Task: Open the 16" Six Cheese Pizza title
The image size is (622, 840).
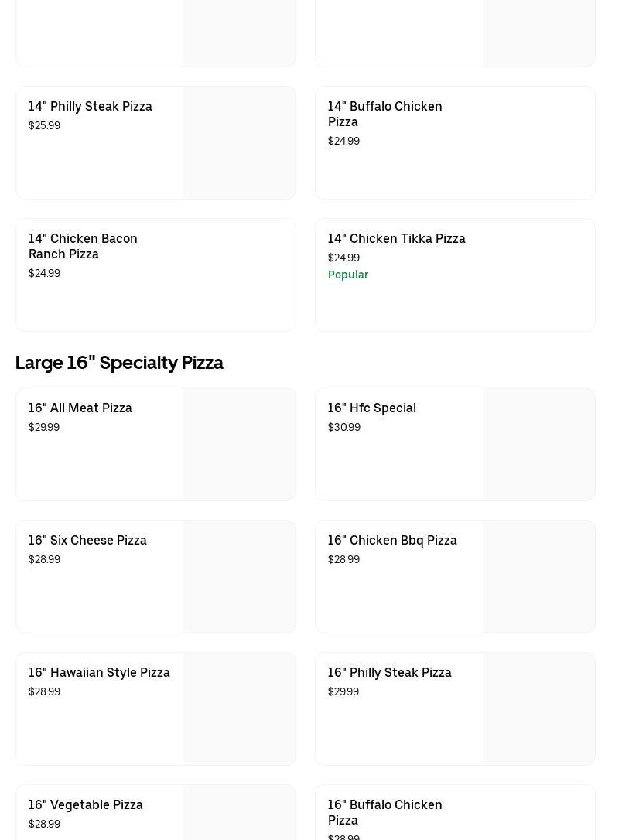Action: (87, 540)
